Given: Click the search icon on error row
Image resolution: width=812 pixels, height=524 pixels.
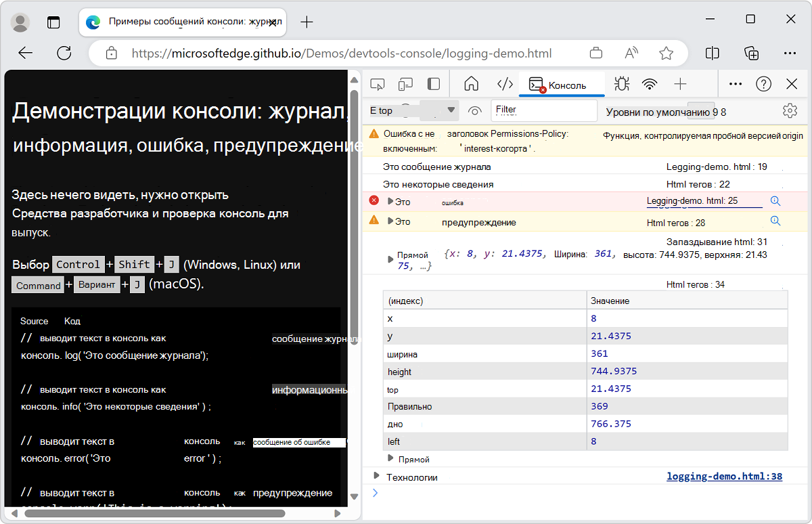Looking at the screenshot, I should click(x=775, y=201).
